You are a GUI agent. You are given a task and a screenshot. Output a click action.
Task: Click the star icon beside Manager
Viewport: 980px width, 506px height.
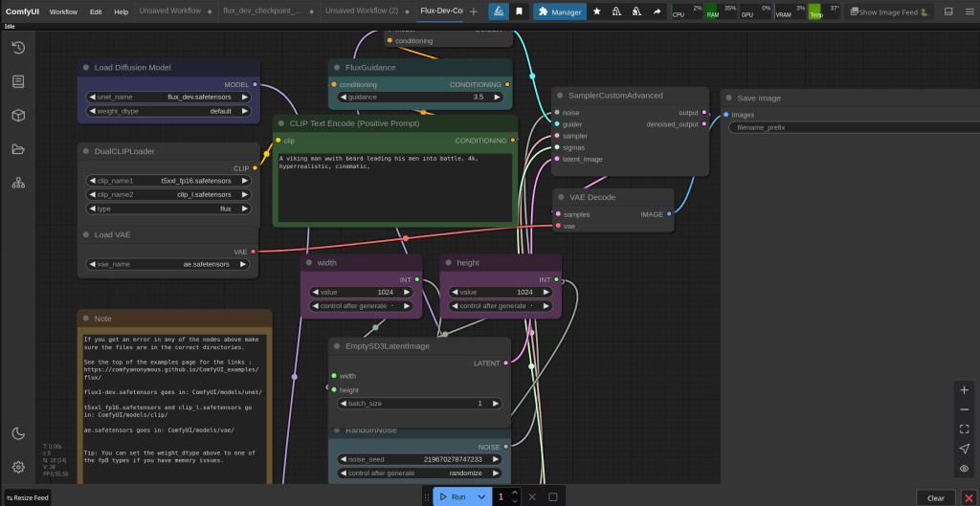(x=597, y=11)
